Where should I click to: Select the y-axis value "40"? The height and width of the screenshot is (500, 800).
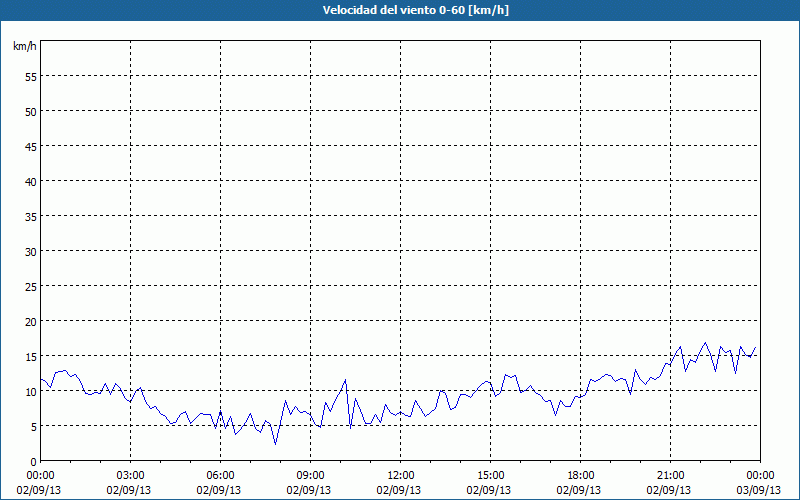(x=31, y=182)
